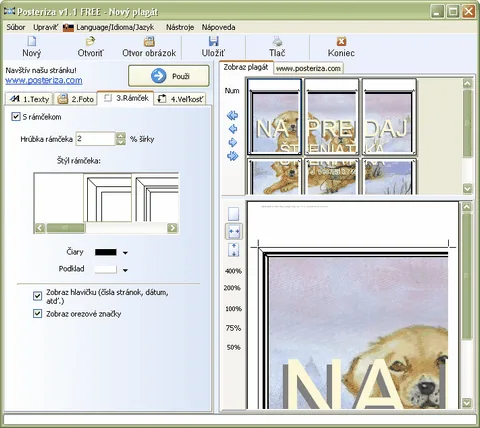
Task: Click the Posteriza app icon in title bar
Action: [10, 12]
